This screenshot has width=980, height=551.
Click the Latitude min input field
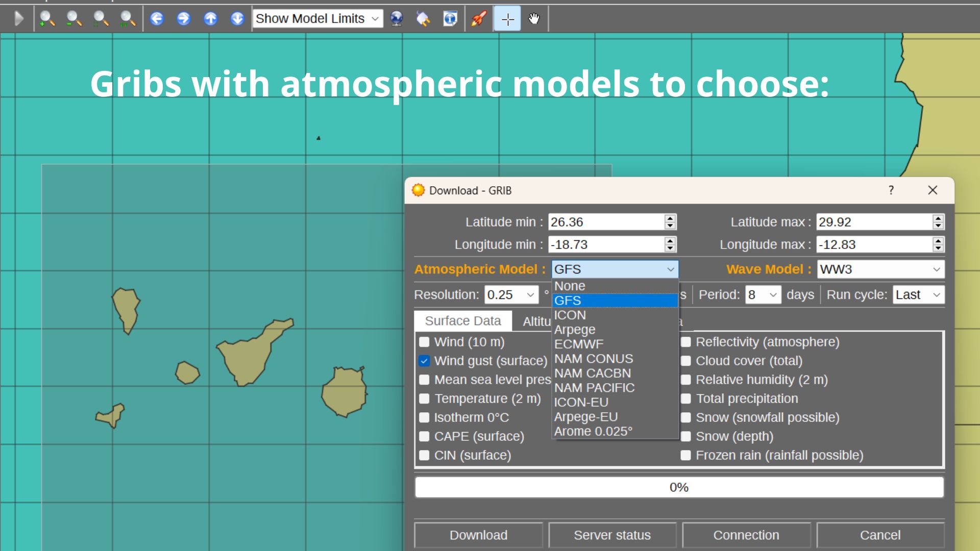pos(606,222)
